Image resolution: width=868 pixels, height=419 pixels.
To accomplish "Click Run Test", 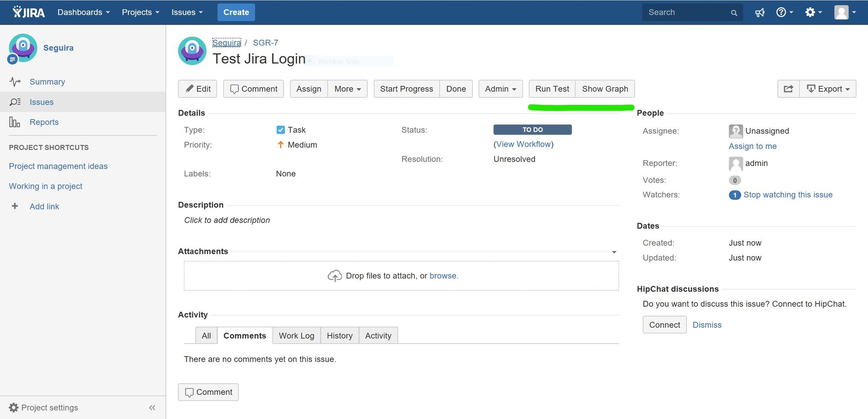I will (552, 89).
